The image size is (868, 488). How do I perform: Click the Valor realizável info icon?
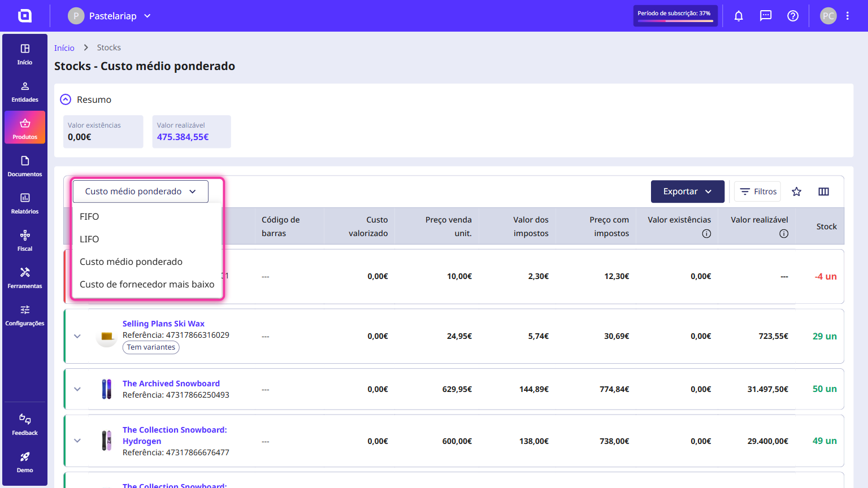click(x=784, y=234)
